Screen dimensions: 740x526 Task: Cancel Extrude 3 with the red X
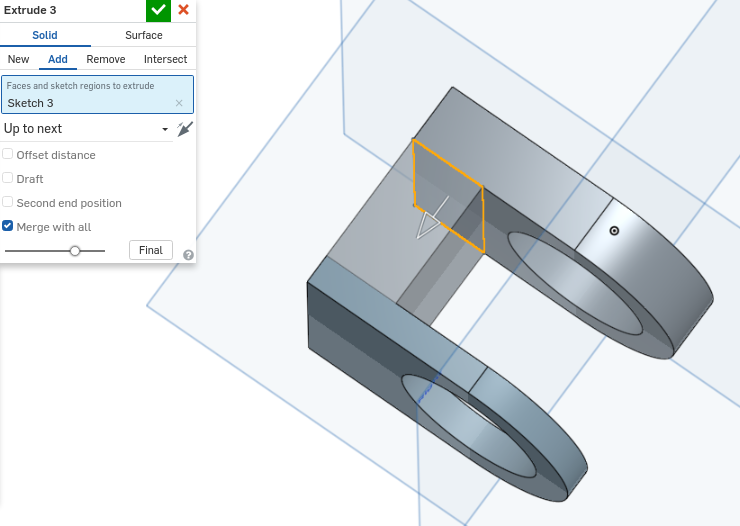pos(184,10)
